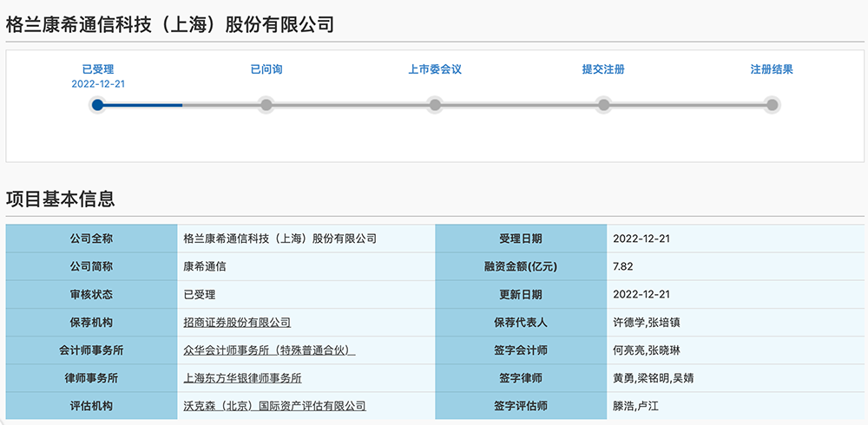Viewport: 868px width, 425px height.
Task: Click the 何亮亮,张晓琳 signing accountants cell
Action: tap(646, 350)
